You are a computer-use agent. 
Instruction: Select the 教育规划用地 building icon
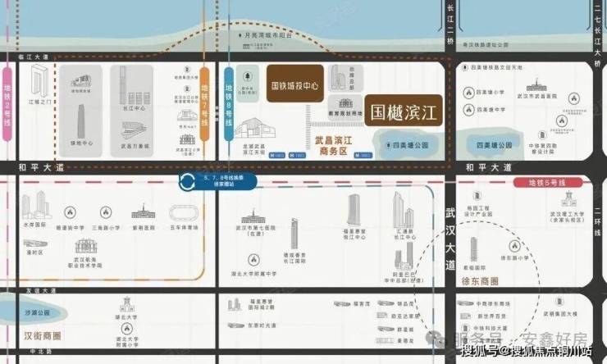tap(345, 103)
